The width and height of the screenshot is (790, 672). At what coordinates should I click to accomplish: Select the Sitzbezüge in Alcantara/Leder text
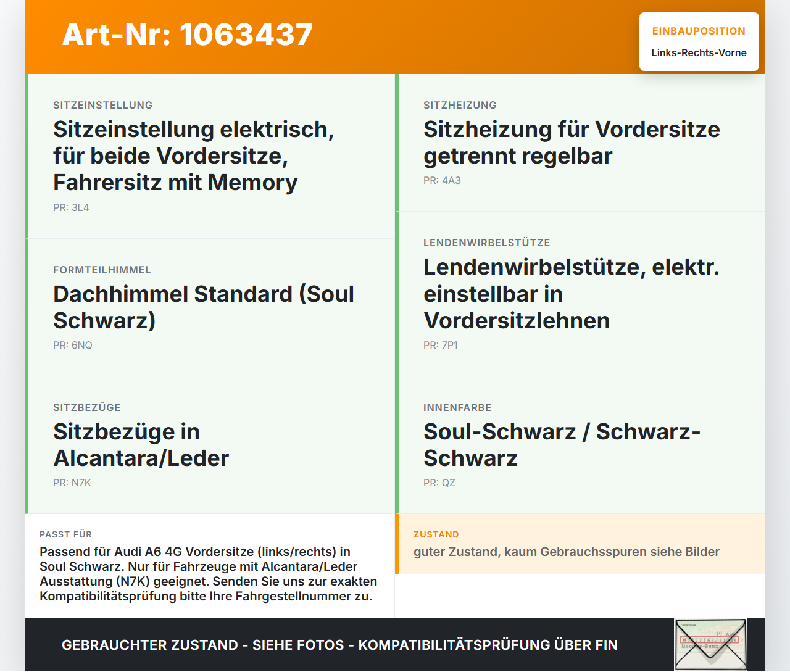(141, 445)
